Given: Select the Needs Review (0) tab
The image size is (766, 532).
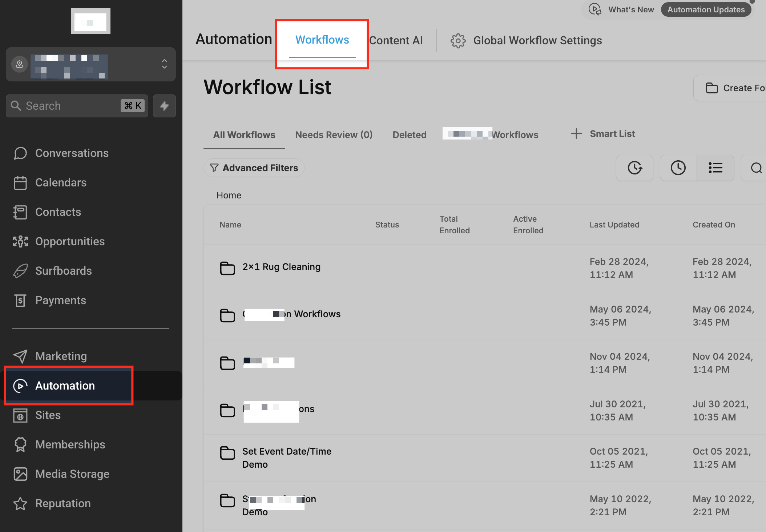Looking at the screenshot, I should [x=334, y=135].
